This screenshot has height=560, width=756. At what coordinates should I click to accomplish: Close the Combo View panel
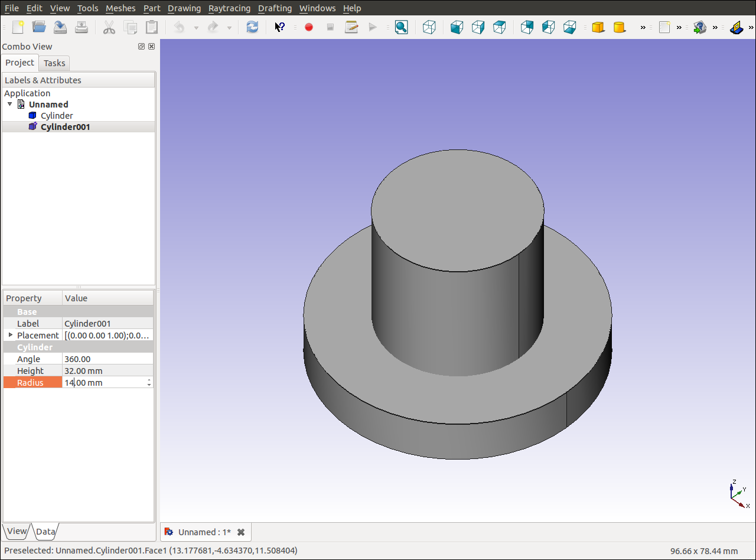(151, 46)
